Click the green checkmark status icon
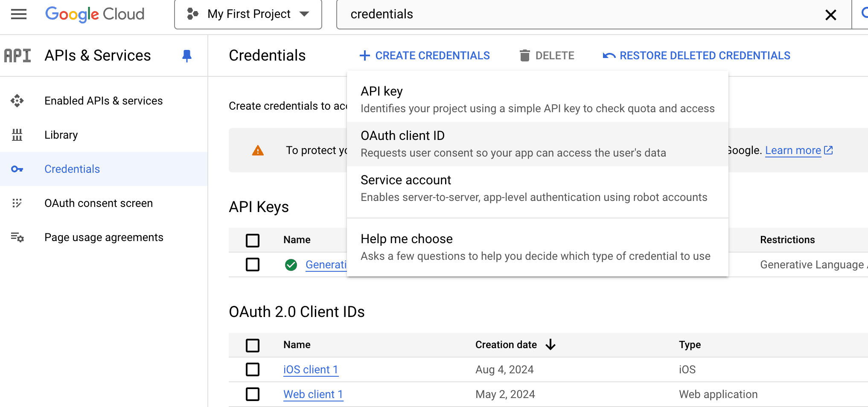Screen dimensions: 868x407 tap(291, 265)
